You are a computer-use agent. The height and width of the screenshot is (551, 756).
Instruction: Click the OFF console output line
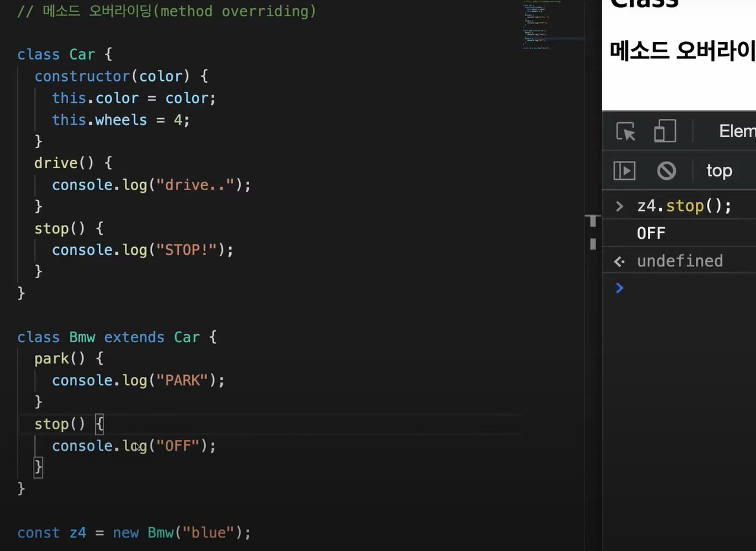651,233
